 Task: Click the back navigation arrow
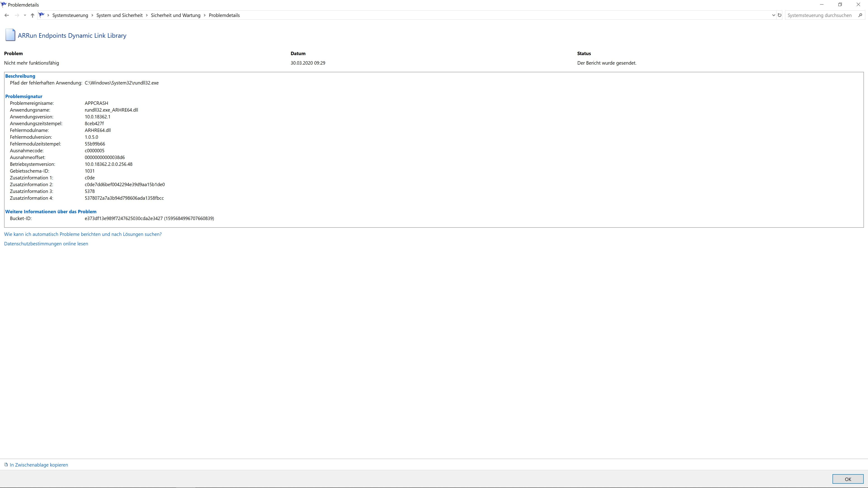coord(7,15)
